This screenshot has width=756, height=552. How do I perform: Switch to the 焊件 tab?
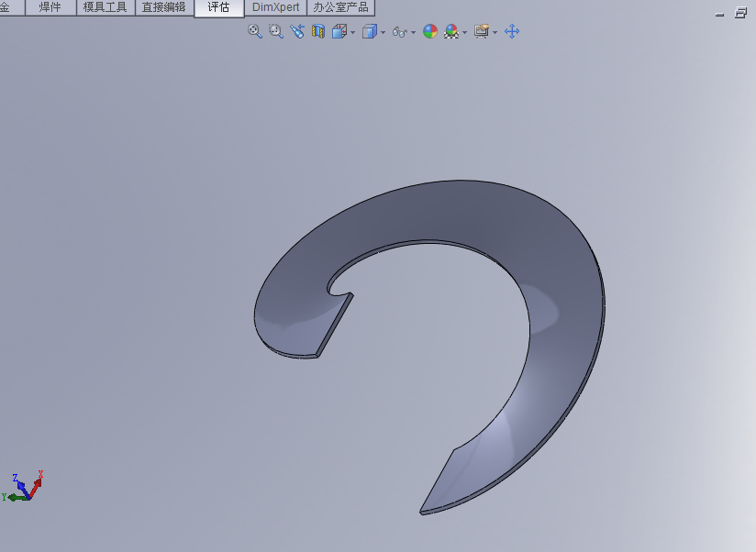click(50, 7)
